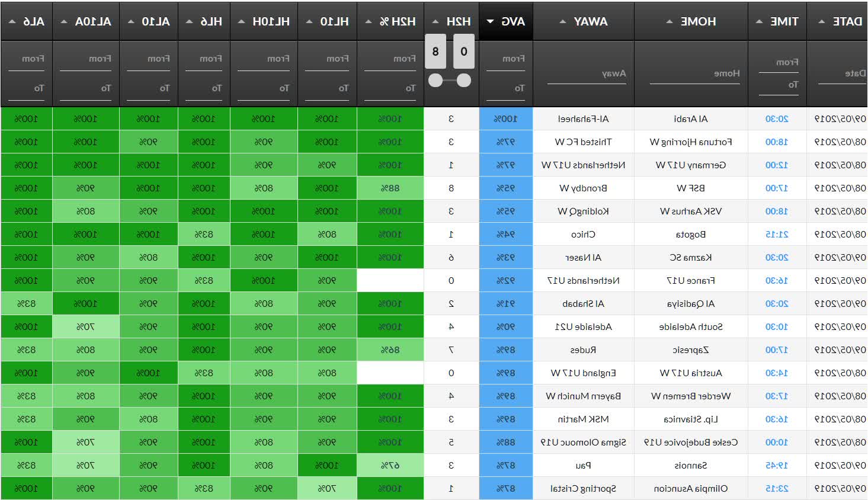Image resolution: width=868 pixels, height=500 pixels.
Task: Select the home team cell 'Zapresic'
Action: 691,350
